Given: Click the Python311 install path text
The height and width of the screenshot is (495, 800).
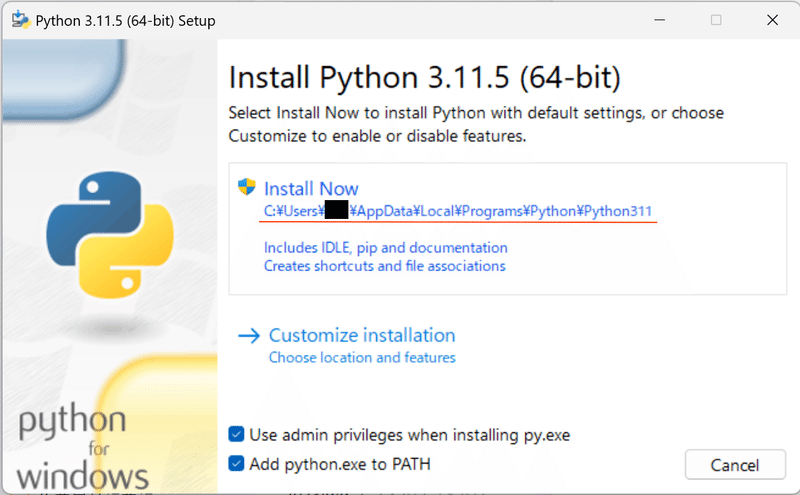Looking at the screenshot, I should pos(458,211).
